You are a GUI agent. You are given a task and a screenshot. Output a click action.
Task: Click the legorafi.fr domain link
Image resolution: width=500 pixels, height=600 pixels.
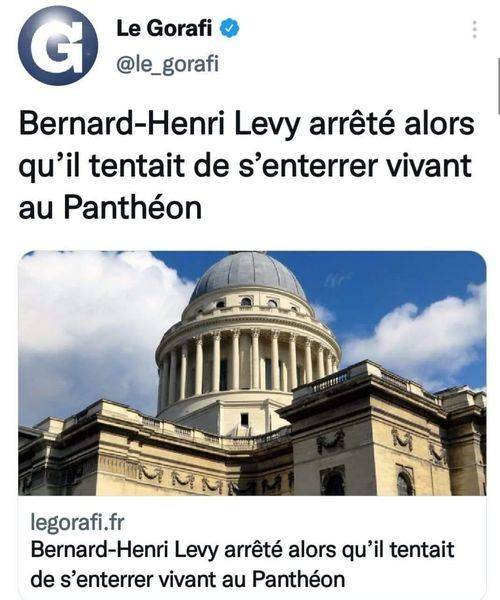click(77, 522)
